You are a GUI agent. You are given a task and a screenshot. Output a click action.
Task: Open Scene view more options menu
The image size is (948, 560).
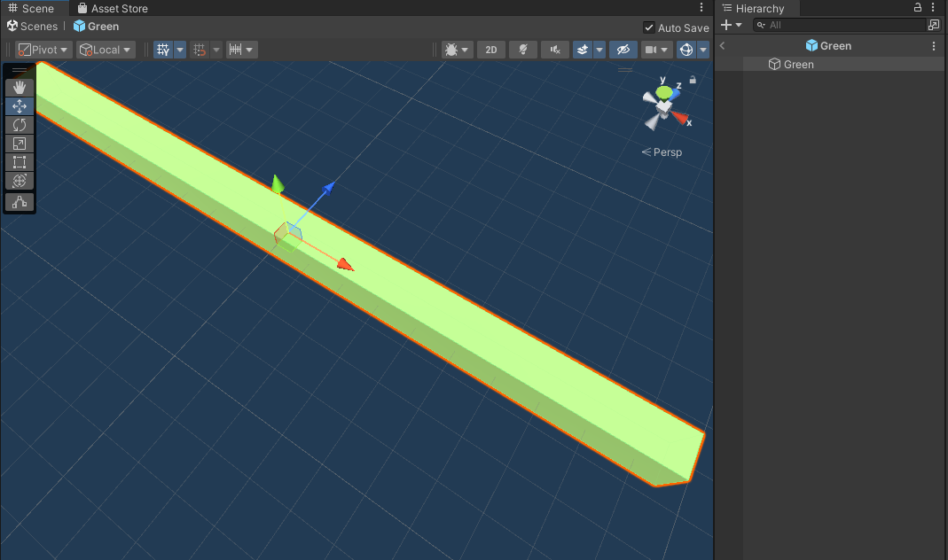coord(701,8)
